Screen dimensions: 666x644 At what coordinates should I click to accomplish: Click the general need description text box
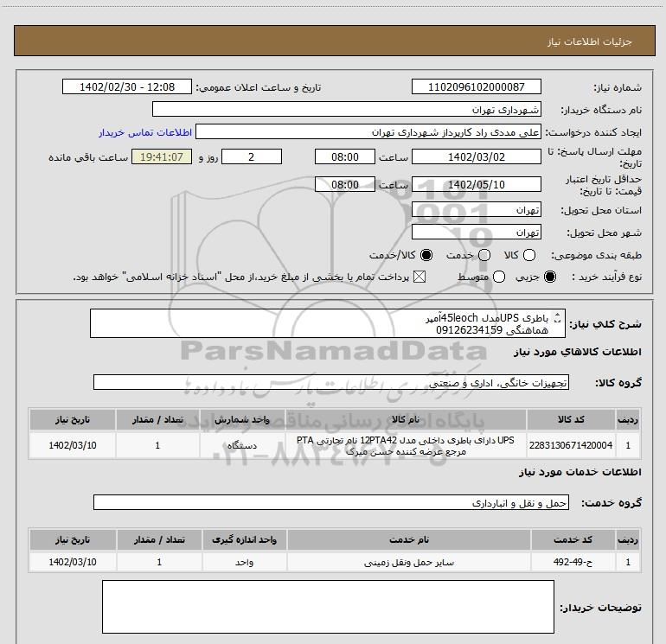pyautogui.click(x=328, y=323)
